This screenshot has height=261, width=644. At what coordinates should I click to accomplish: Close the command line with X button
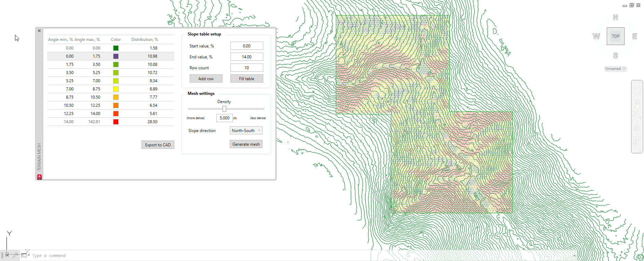[x=7, y=255]
